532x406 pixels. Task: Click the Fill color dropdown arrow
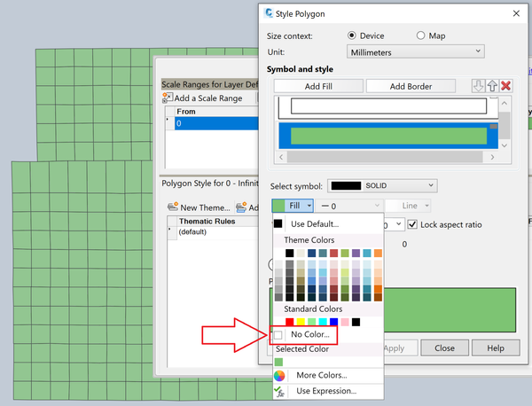(x=309, y=206)
